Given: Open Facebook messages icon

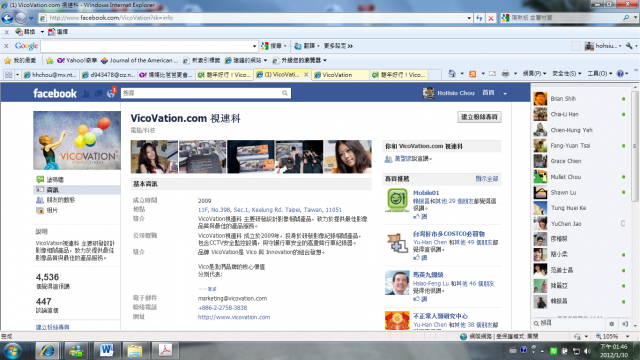Looking at the screenshot, I should [98, 94].
